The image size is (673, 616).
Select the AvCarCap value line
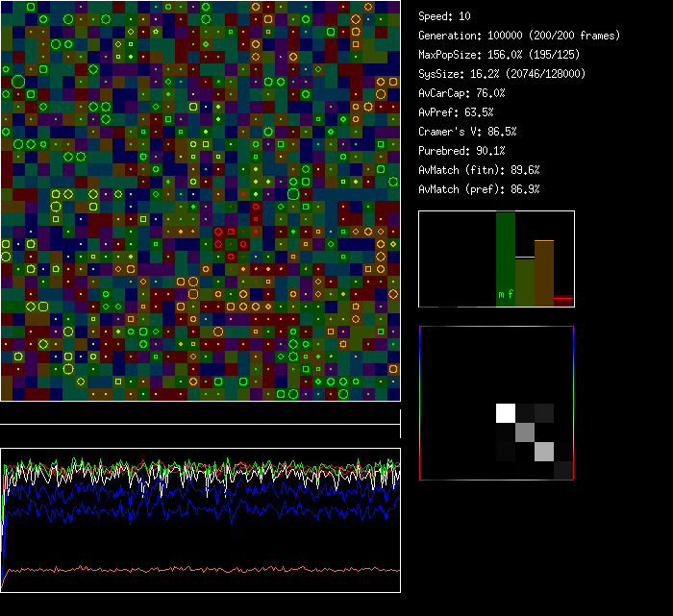(x=461, y=93)
